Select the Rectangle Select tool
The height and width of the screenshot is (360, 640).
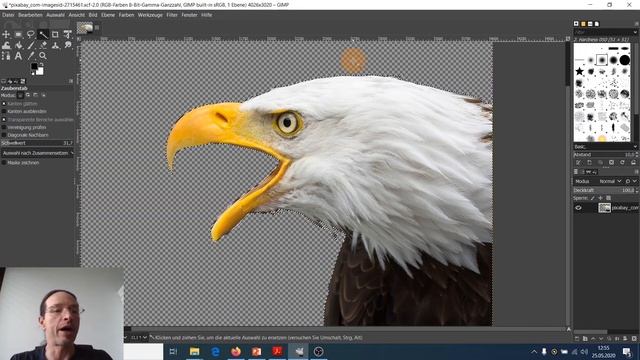point(18,35)
